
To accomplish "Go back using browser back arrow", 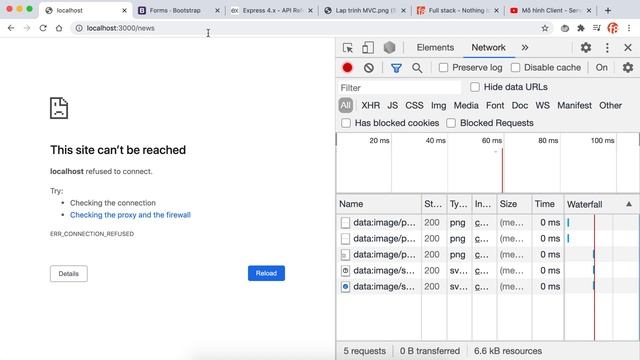I will click(11, 28).
